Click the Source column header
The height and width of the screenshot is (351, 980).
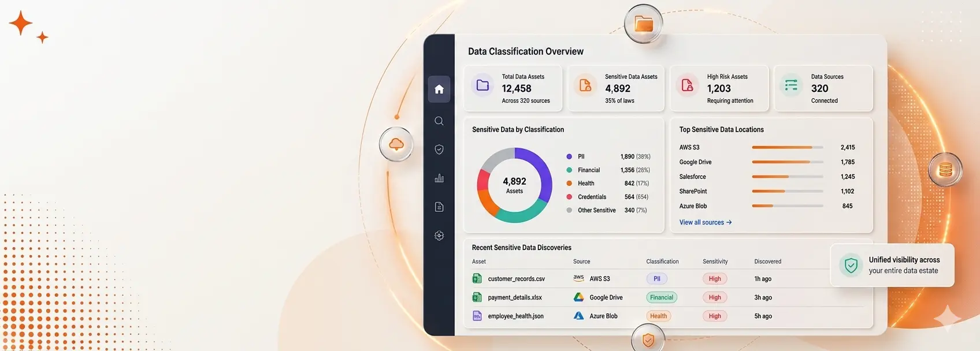coord(581,262)
